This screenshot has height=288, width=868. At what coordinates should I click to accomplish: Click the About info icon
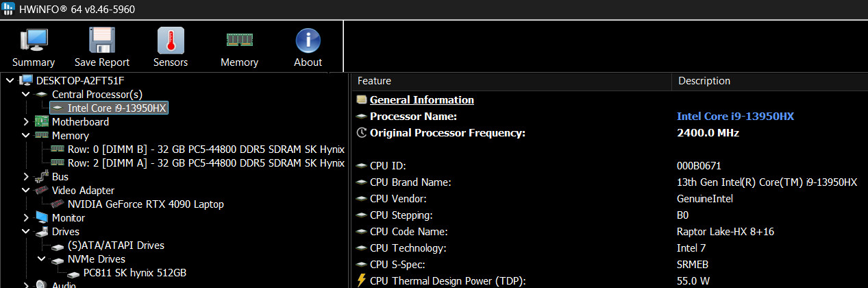click(x=308, y=40)
